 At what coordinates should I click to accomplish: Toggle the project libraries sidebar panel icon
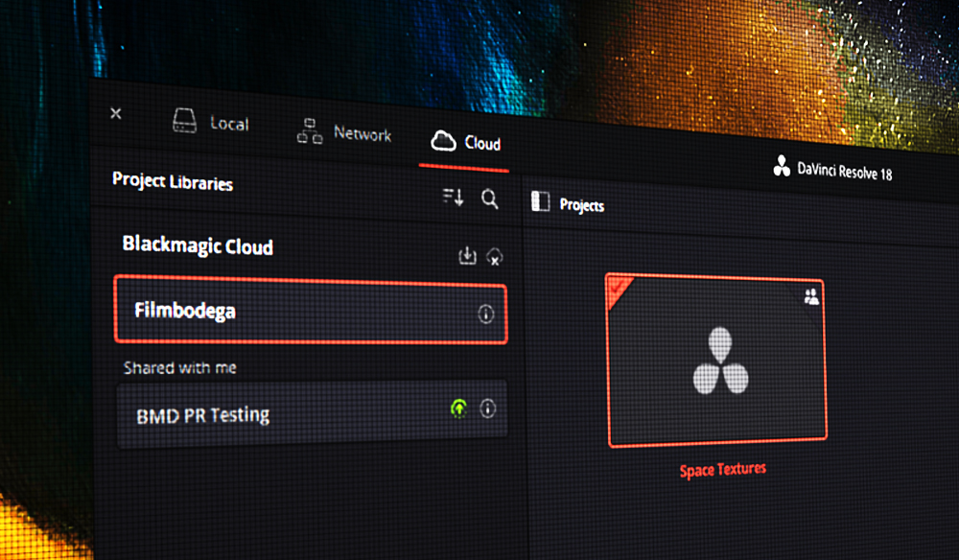[540, 202]
